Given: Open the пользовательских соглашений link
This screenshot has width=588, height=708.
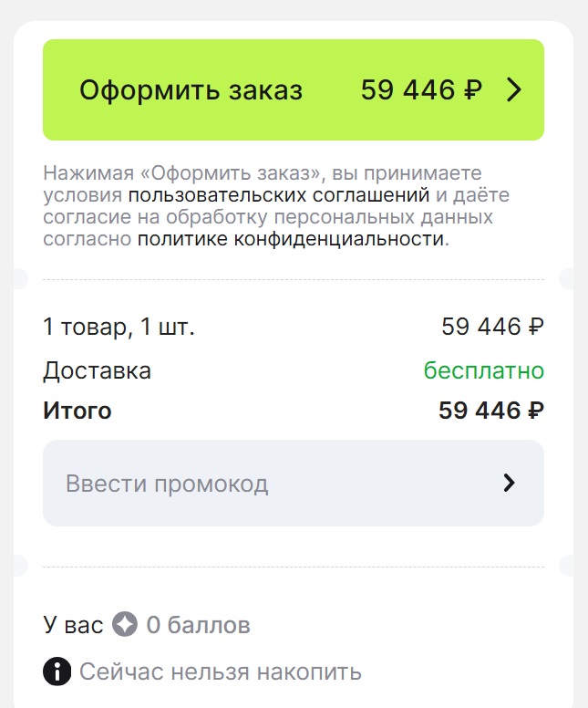Looking at the screenshot, I should coord(278,195).
